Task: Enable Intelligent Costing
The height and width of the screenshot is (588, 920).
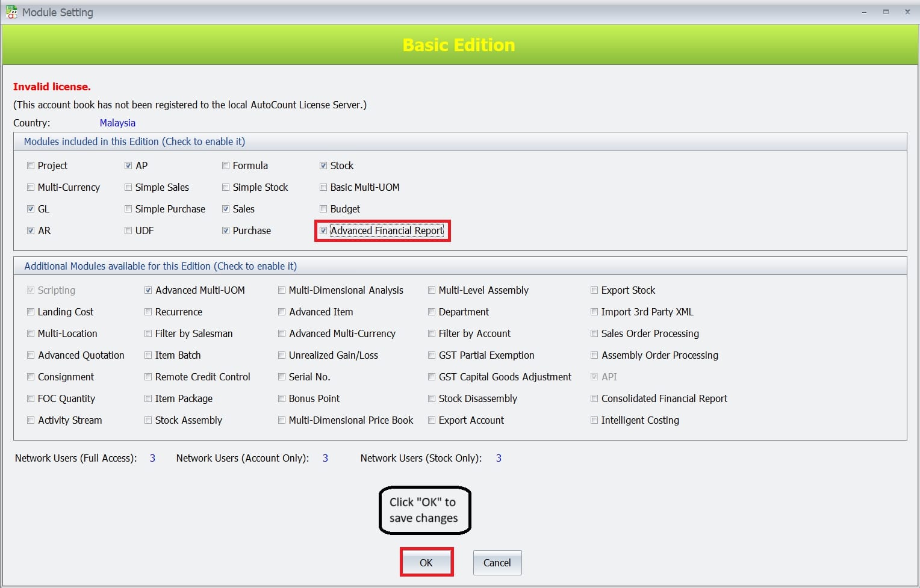Action: (x=594, y=420)
